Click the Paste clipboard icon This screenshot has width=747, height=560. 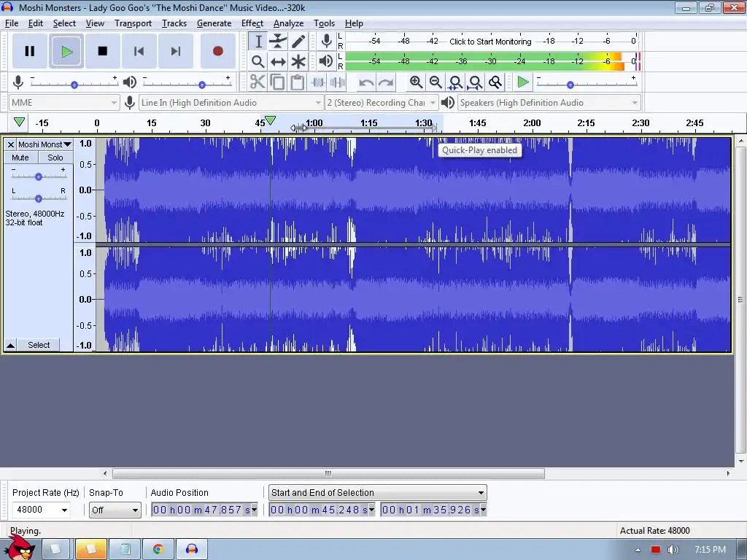tap(298, 82)
